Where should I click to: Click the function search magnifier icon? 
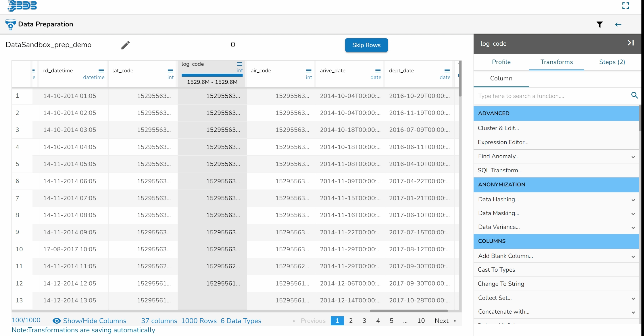tap(635, 95)
